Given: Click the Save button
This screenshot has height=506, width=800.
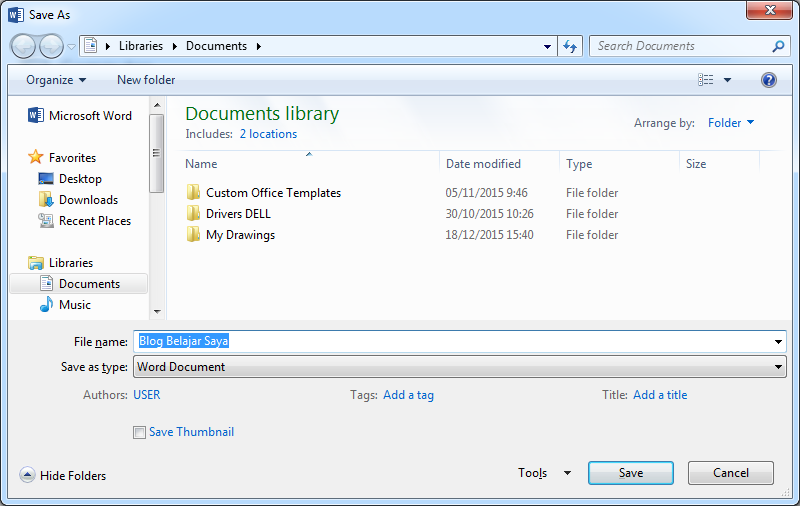Looking at the screenshot, I should click(631, 473).
